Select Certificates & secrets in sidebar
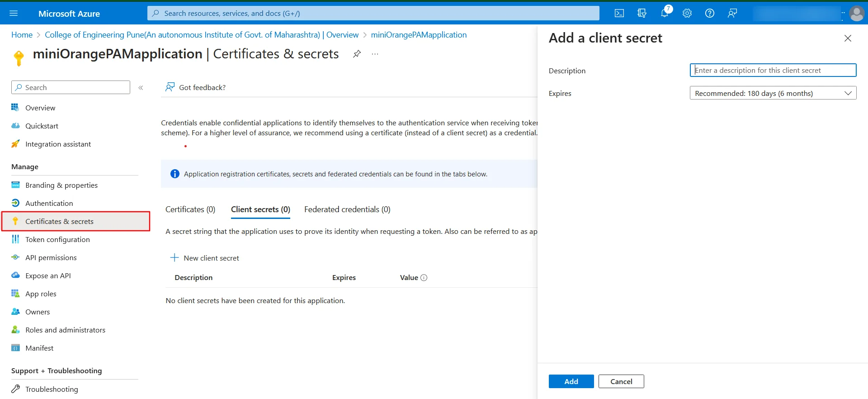868x399 pixels. click(75, 221)
